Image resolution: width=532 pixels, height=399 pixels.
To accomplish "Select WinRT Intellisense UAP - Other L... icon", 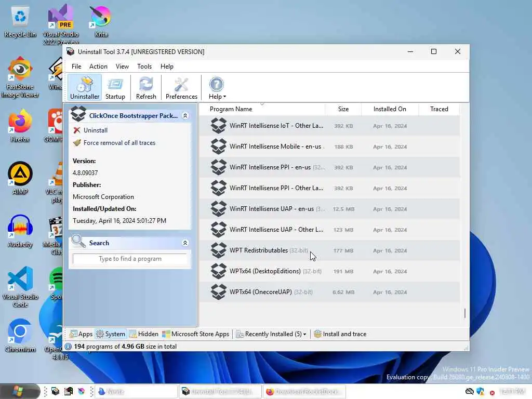I will 219,230.
